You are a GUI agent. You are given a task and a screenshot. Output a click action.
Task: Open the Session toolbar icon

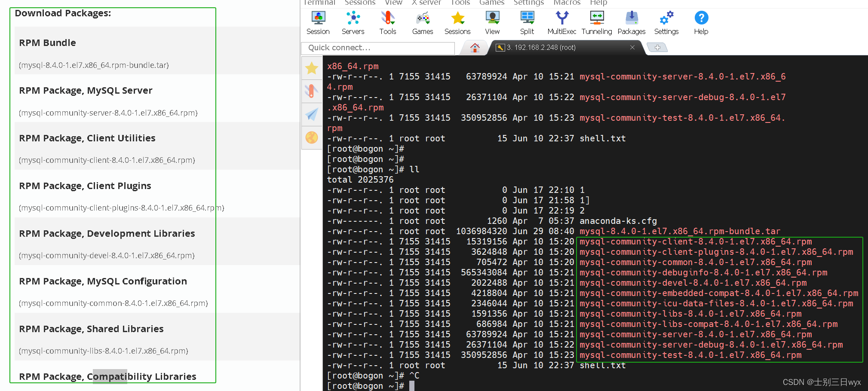coord(318,23)
